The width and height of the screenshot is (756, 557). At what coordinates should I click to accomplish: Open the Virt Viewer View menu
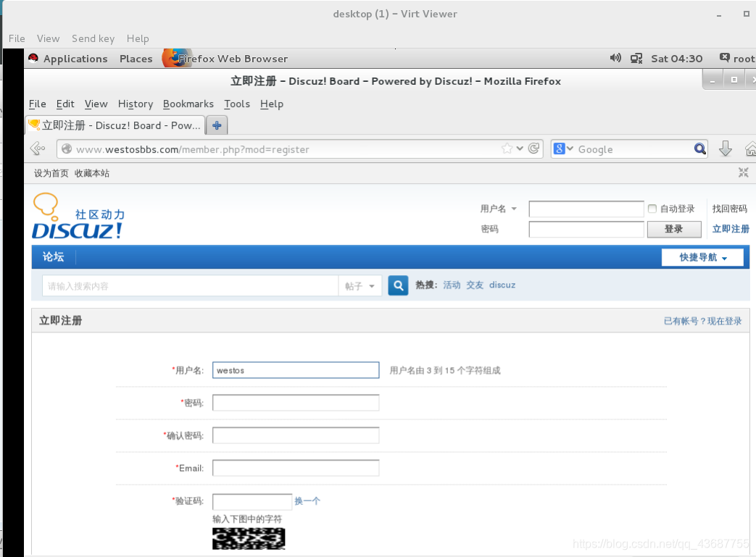point(49,38)
